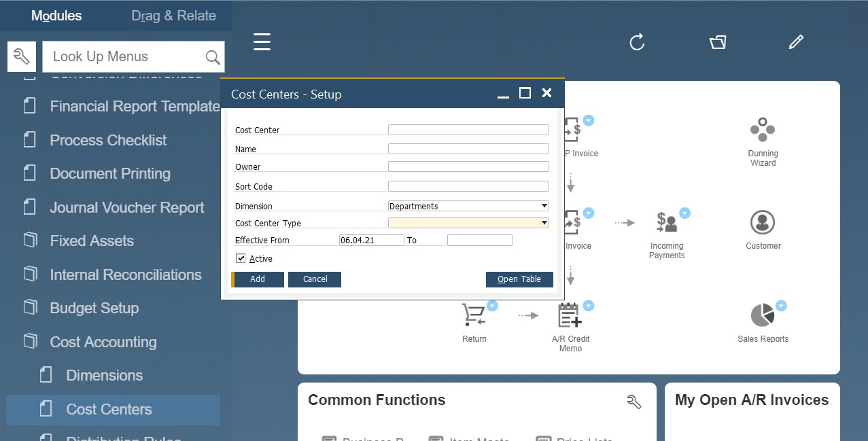Open the Customer icon
868x441 pixels.
pyautogui.click(x=763, y=222)
